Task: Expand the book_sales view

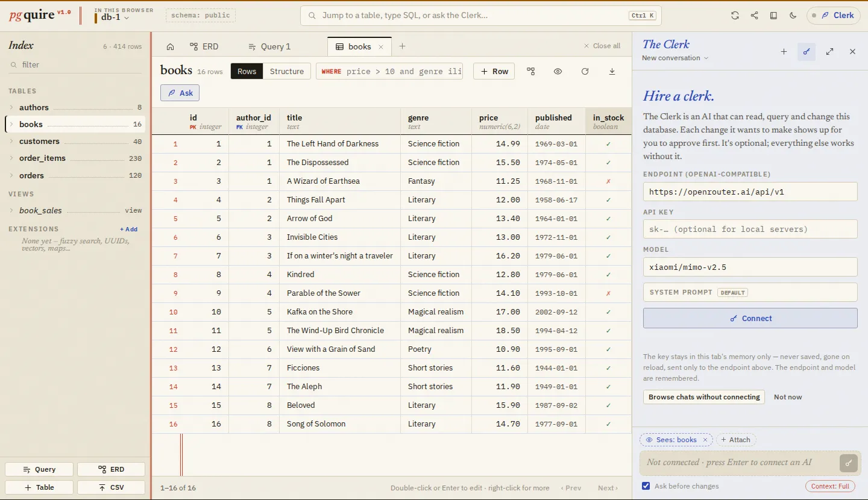Action: pyautogui.click(x=11, y=210)
